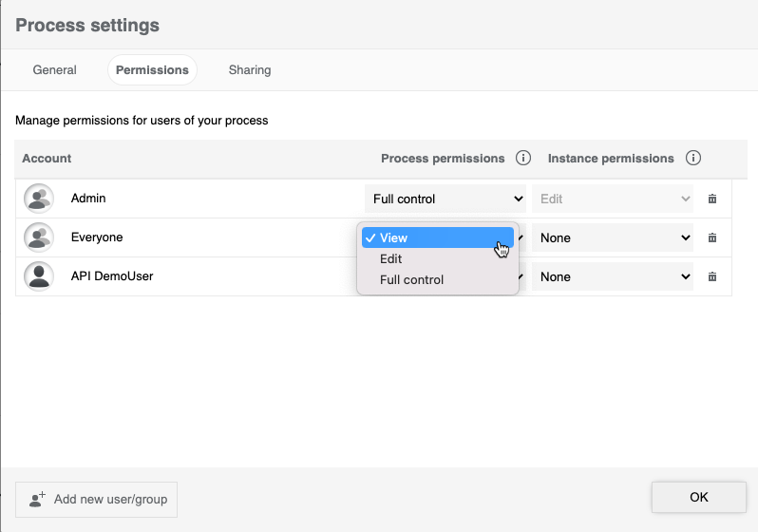Show info about Process permissions
This screenshot has width=758, height=532.
point(522,159)
